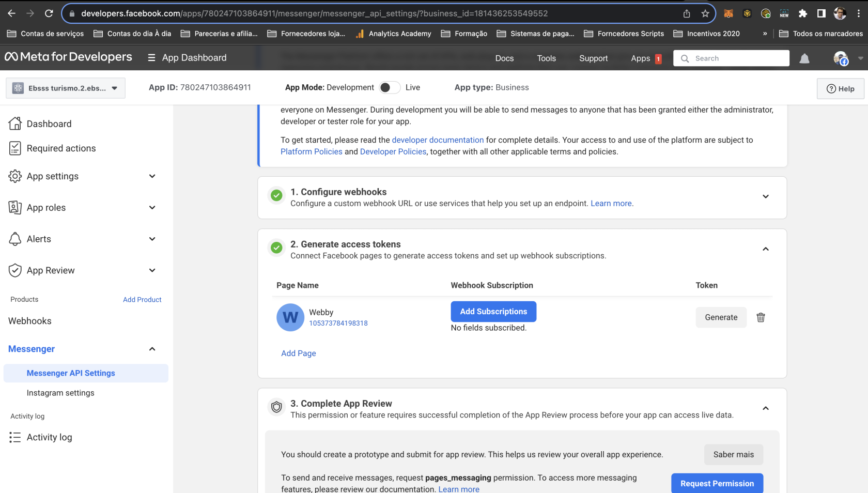
Task: Collapse the Generate access tokens panel
Action: [766, 249]
